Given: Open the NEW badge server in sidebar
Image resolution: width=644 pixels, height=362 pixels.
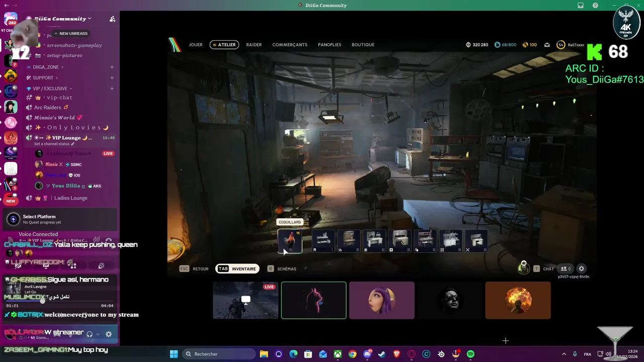Looking at the screenshot, I should [11, 199].
